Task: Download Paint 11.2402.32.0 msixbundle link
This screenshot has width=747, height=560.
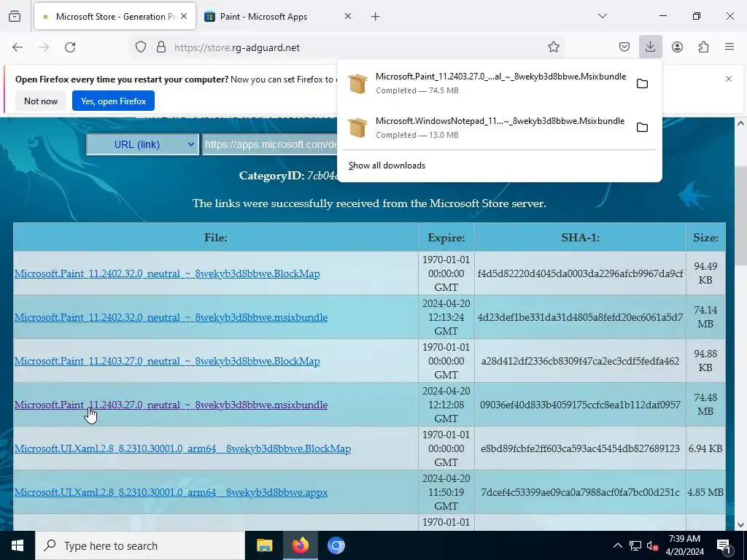Action: [171, 317]
